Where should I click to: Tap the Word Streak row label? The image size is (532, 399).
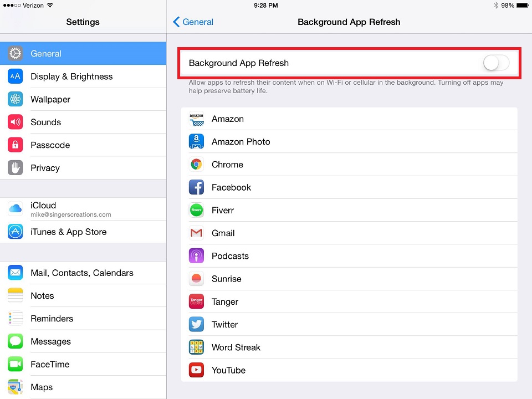(236, 347)
